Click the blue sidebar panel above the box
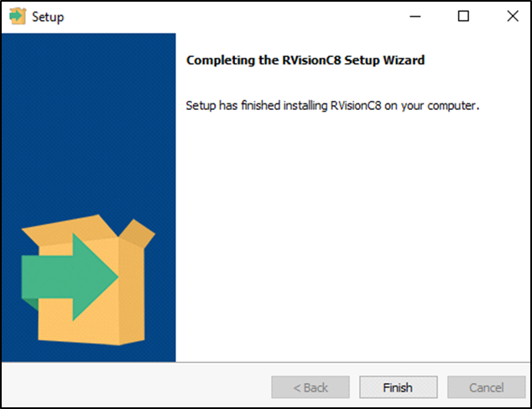The image size is (532, 409). (88, 118)
